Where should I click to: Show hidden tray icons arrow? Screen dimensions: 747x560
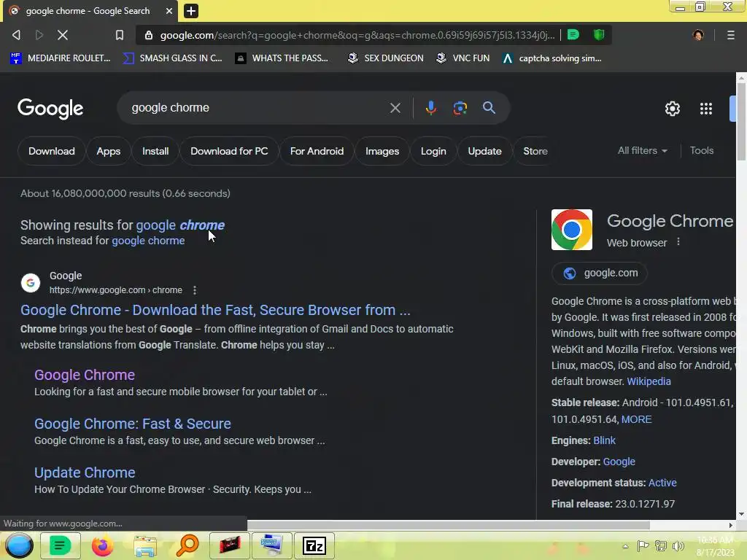625,546
